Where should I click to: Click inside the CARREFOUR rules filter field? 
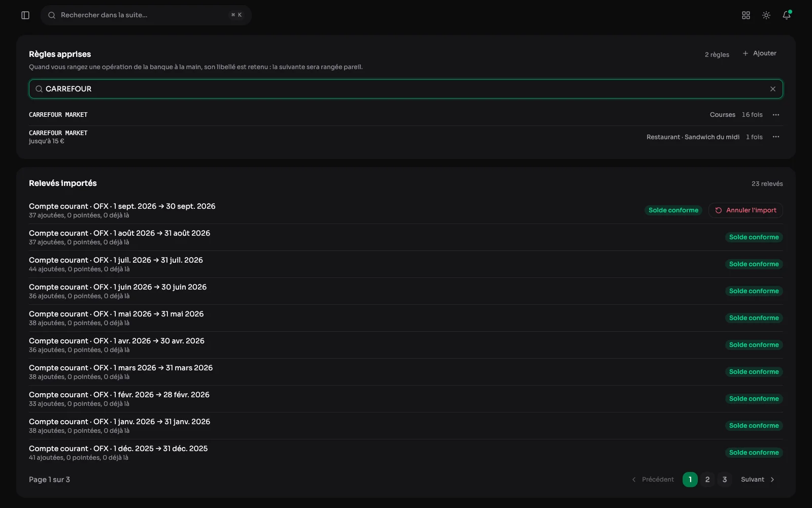[406, 89]
